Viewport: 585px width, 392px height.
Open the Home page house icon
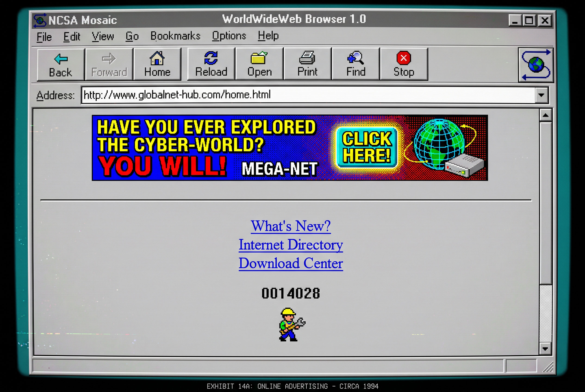[157, 64]
